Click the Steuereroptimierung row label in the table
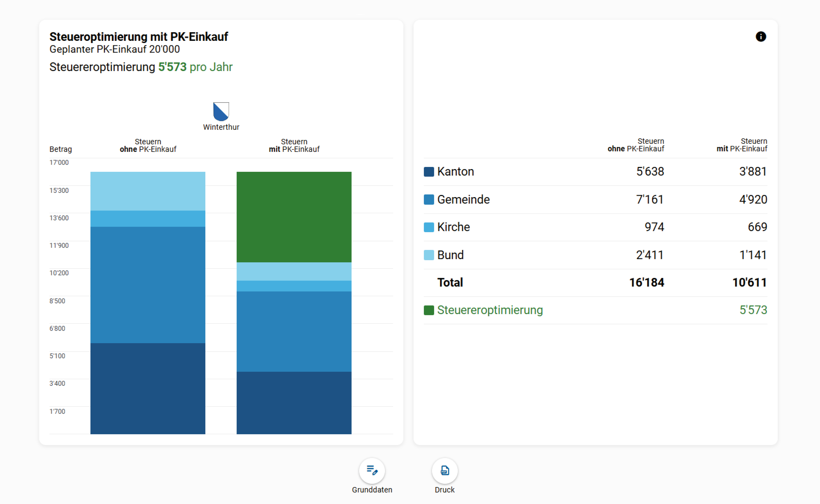The height and width of the screenshot is (504, 820). point(490,310)
